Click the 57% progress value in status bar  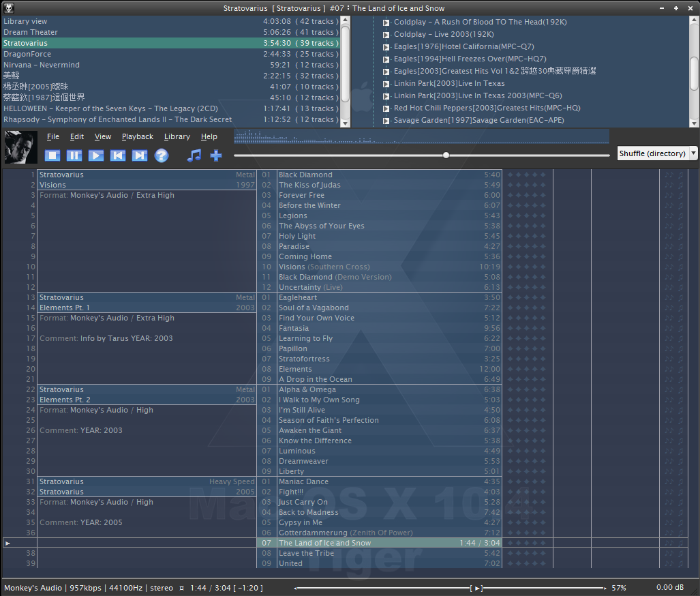click(619, 588)
